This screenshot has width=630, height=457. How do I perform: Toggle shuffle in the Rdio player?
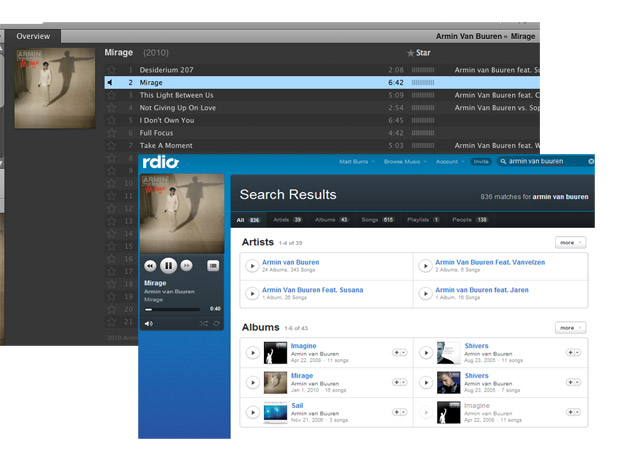click(204, 324)
